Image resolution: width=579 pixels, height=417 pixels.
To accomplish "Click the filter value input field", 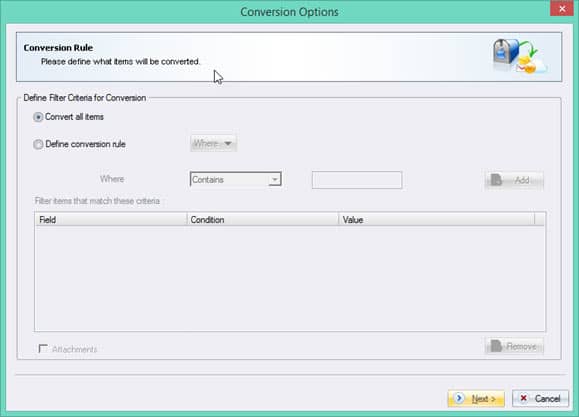I will point(357,180).
